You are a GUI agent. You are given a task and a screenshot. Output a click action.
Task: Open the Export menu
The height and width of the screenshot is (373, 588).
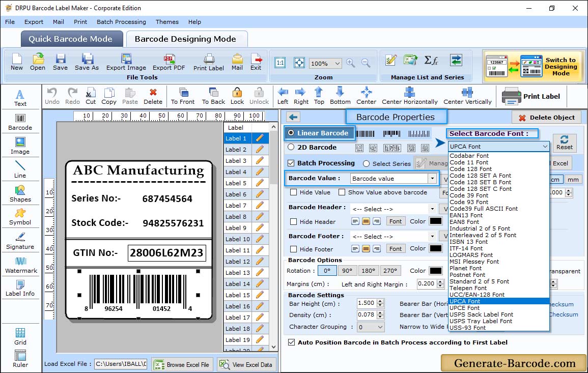coord(34,22)
